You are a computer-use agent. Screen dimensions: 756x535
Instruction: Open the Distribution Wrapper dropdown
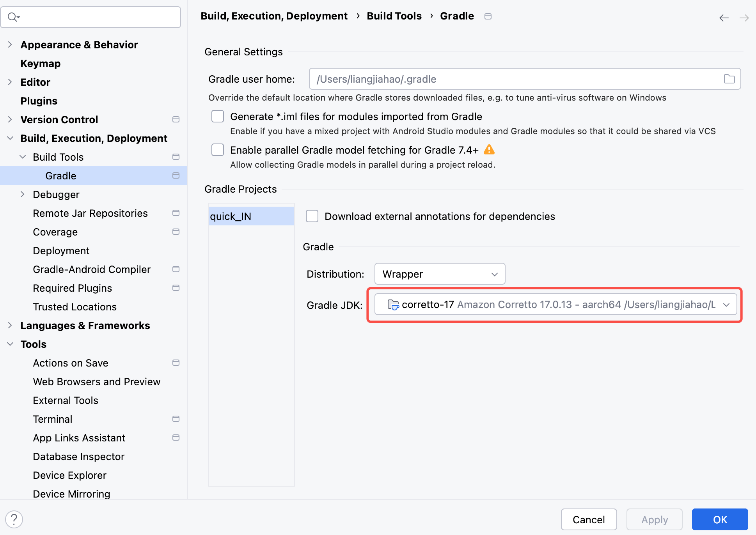click(440, 274)
